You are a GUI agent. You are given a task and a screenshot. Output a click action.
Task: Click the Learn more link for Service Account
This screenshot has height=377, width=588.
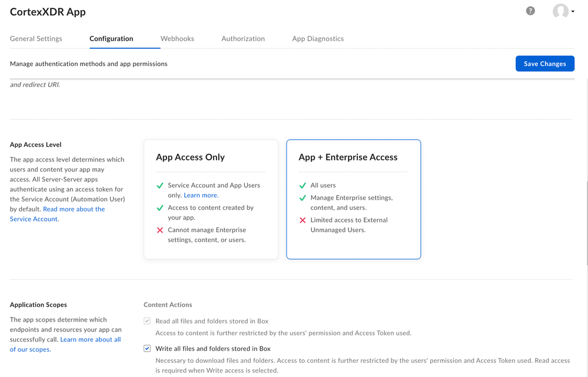coord(201,195)
